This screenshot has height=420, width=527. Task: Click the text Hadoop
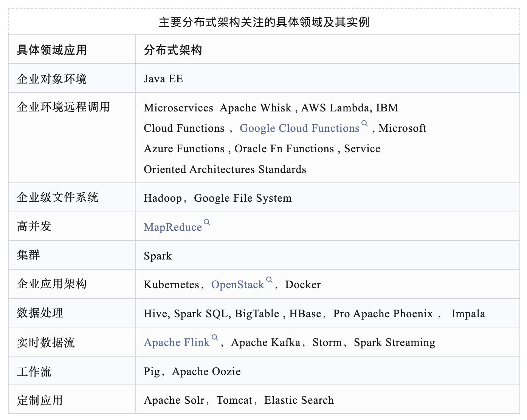[x=163, y=199]
